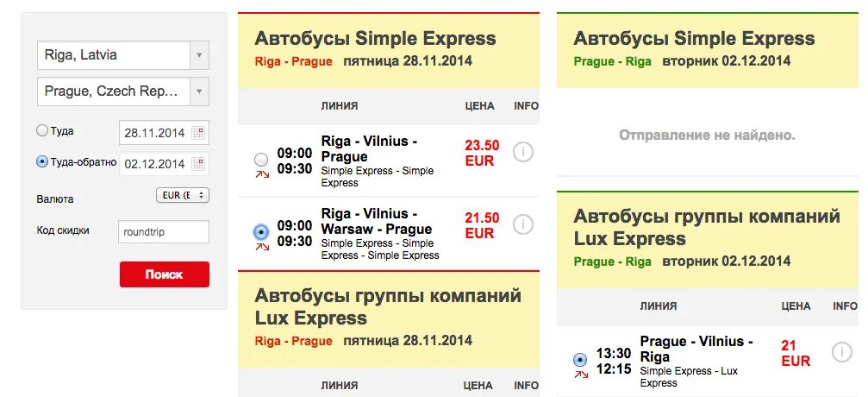This screenshot has height=397, width=868.
Task: Select the 13:30 Prague - Vilnius - Riga departure
Action: (x=580, y=360)
